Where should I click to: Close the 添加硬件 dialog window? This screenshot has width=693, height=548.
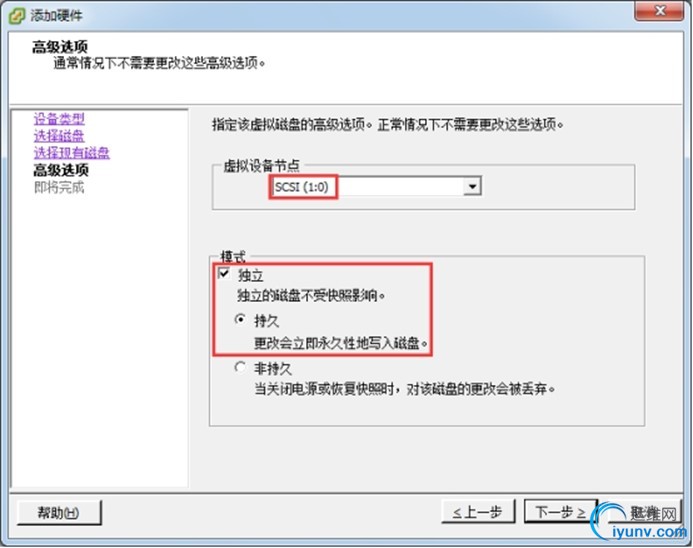pos(659,11)
